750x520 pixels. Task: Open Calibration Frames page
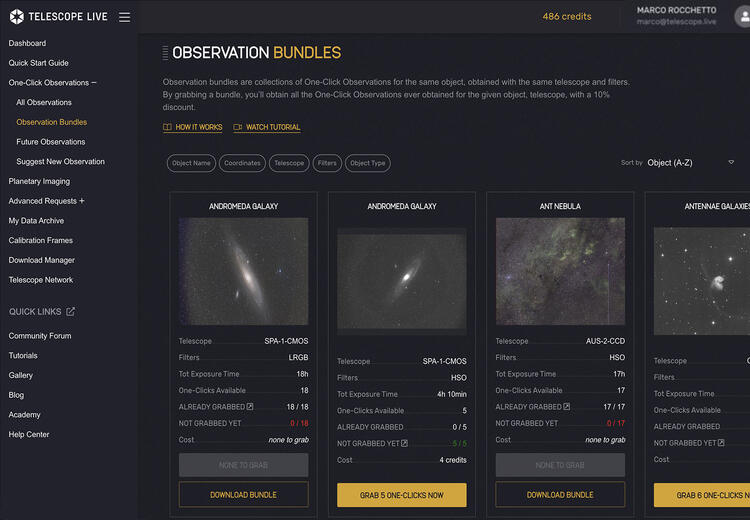[x=41, y=240]
